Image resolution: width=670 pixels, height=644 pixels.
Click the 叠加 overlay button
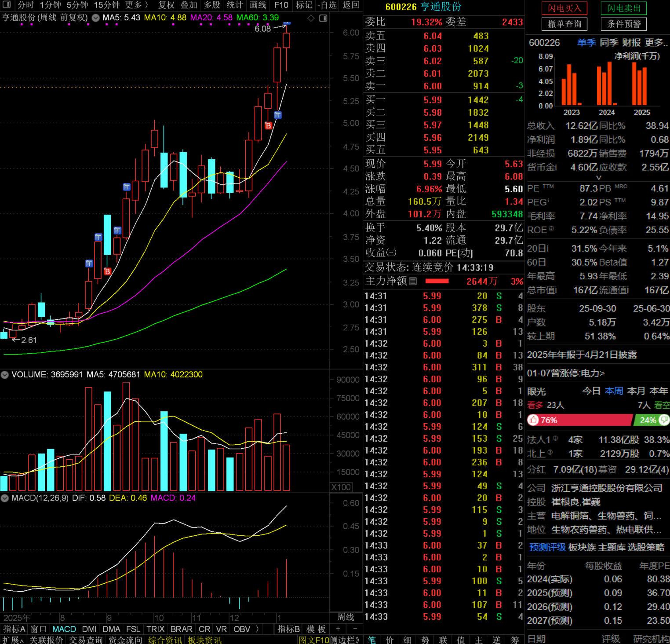pos(189,5)
